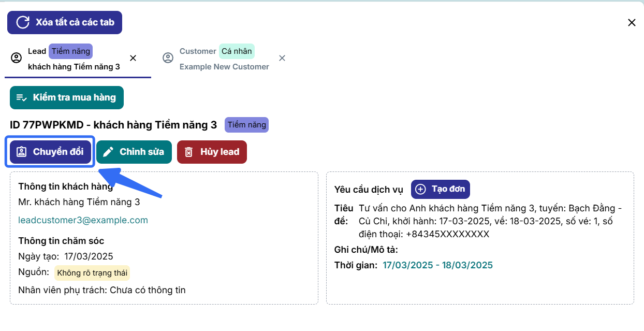This screenshot has width=644, height=331.
Task: Click the Nguồn: label
Action: 34,272
